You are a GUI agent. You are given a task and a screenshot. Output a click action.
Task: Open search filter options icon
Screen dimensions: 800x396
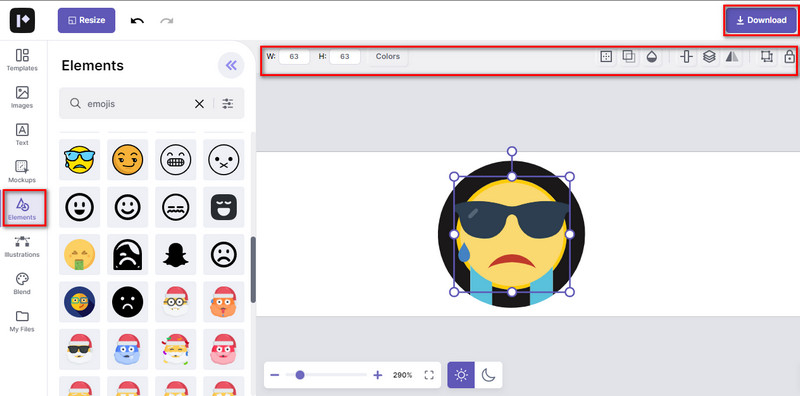[x=228, y=104]
